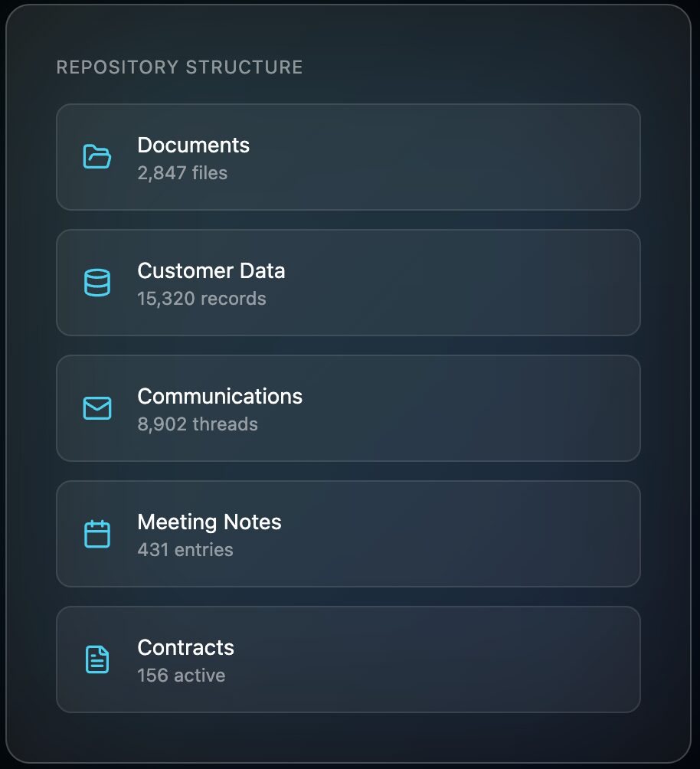This screenshot has width=700, height=769.
Task: Click the "8,902 threads" count
Action: (198, 424)
